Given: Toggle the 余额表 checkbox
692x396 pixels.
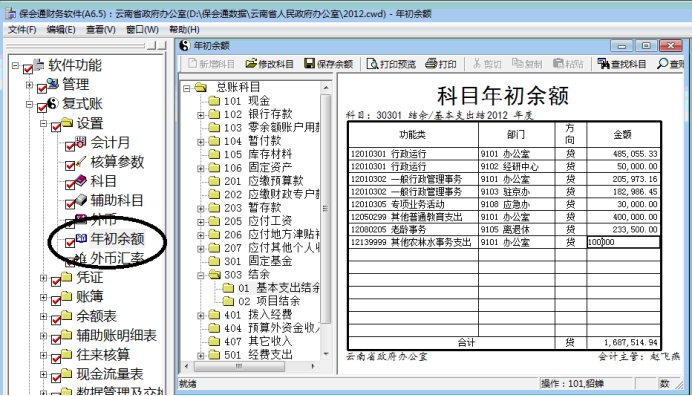Looking at the screenshot, I should tap(56, 321).
